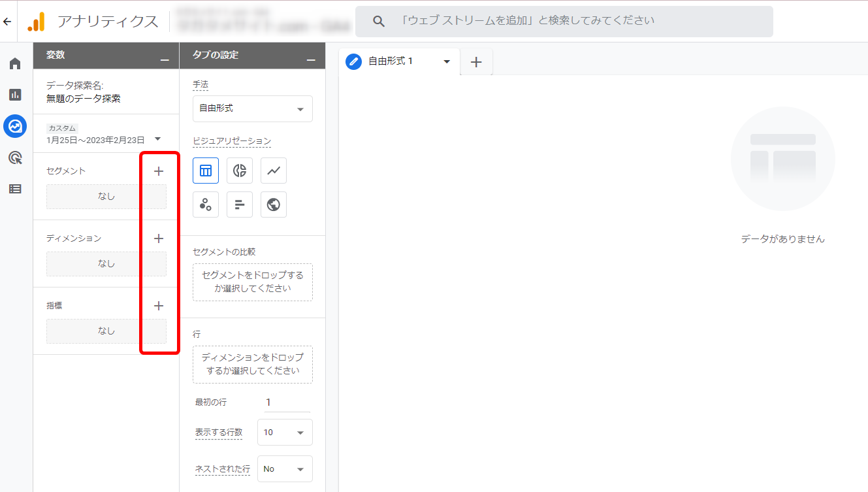Click the ビジュアリゼーション label

tap(231, 141)
